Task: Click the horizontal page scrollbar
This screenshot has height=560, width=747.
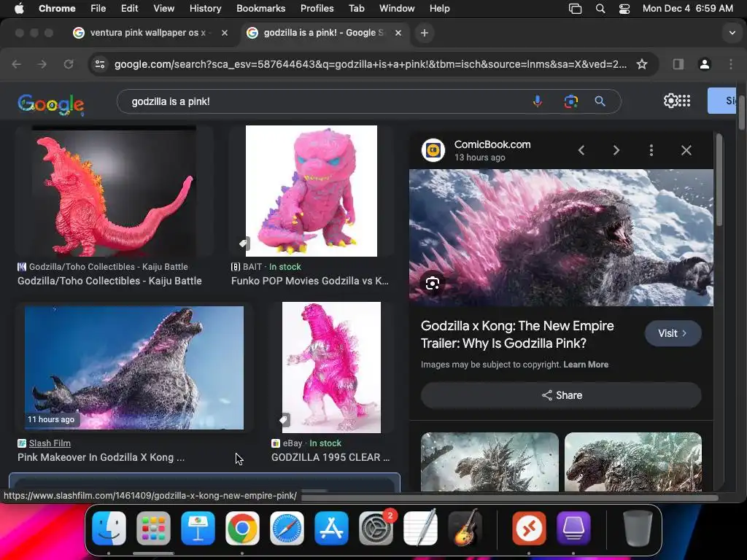Action: pos(510,497)
